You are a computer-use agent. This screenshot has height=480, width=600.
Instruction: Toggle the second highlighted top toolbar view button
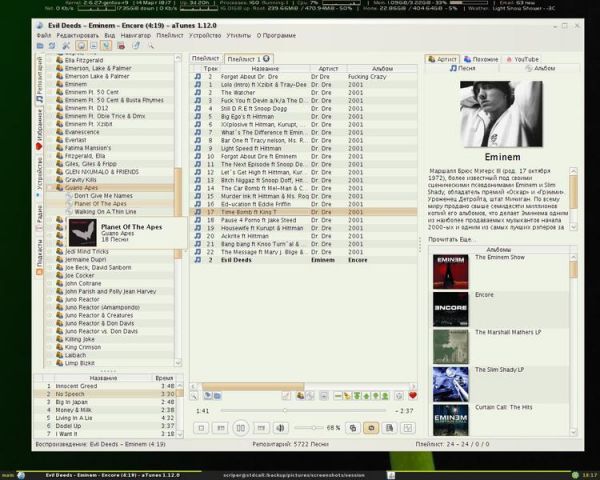coord(106,46)
